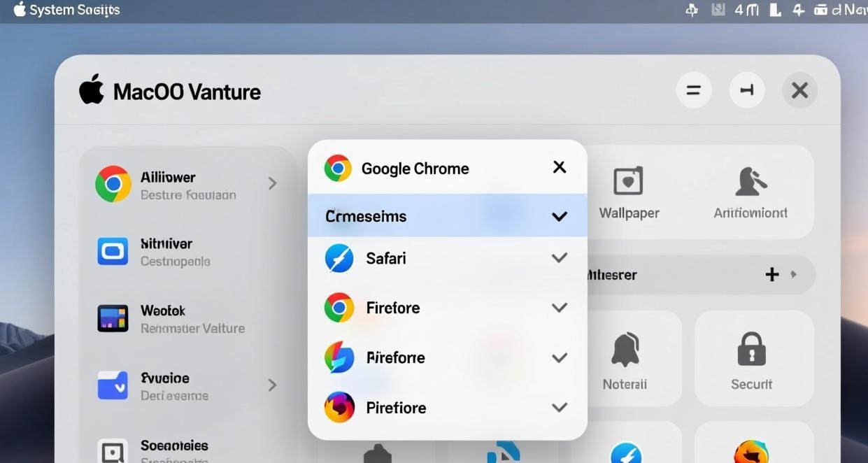Close the Google Chrome popup
The height and width of the screenshot is (463, 868).
click(560, 167)
